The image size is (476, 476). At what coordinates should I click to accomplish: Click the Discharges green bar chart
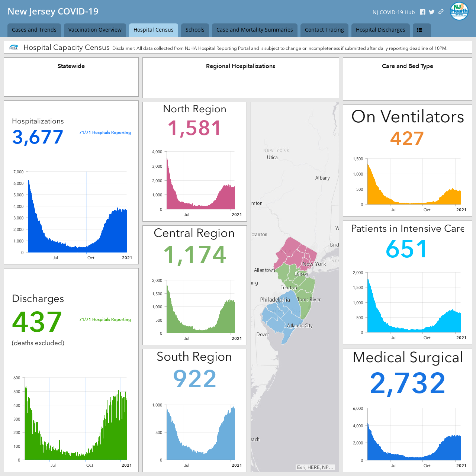[x=76, y=420]
